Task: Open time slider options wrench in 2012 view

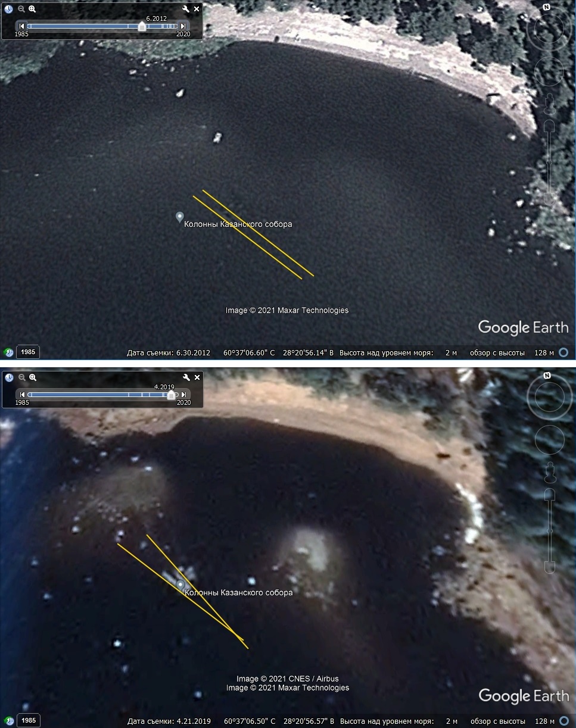Action: coord(186,9)
